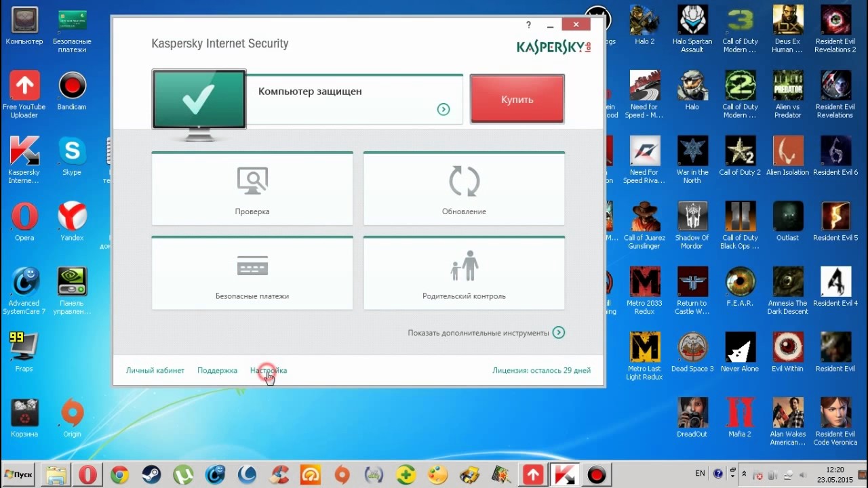Click the red Купить button
The image size is (868, 488).
517,99
